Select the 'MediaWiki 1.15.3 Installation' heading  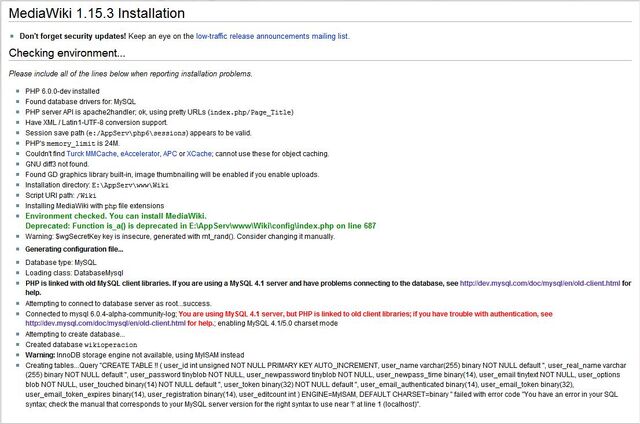(97, 13)
